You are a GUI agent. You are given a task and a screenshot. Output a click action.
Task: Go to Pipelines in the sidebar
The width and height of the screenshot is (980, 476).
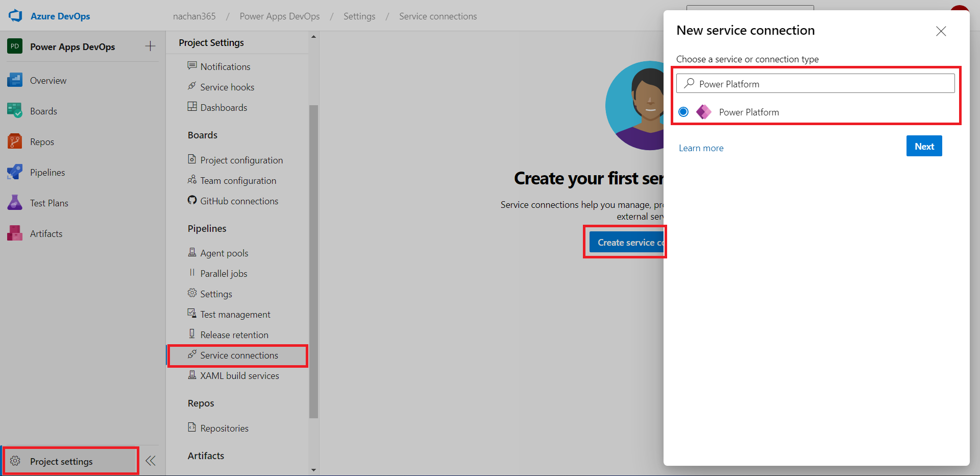(47, 172)
